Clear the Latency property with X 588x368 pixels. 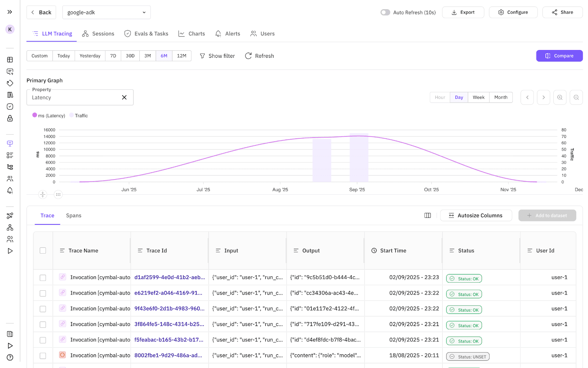(124, 98)
